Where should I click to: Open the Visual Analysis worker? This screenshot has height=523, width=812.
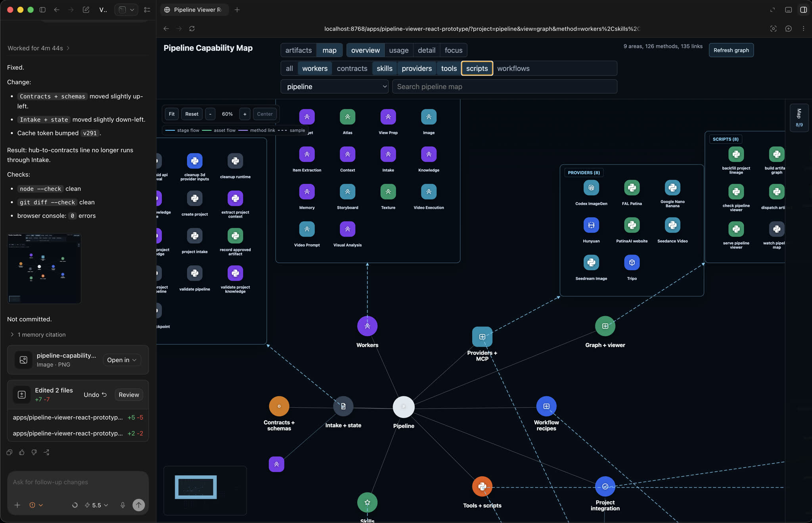[x=347, y=229]
